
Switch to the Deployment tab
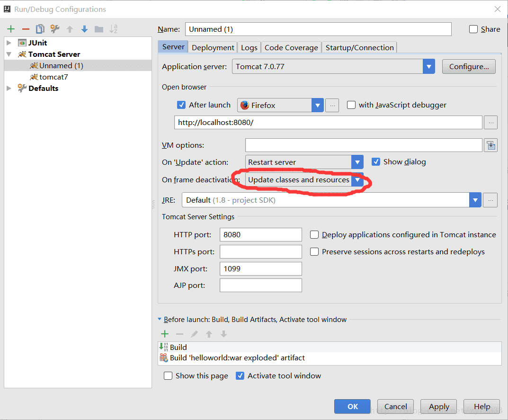point(213,48)
